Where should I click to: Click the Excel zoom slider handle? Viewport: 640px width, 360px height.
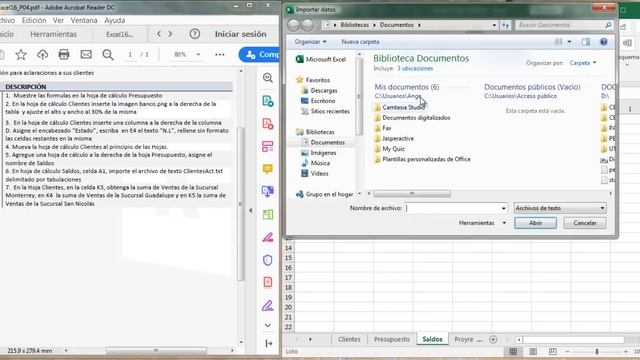597,351
